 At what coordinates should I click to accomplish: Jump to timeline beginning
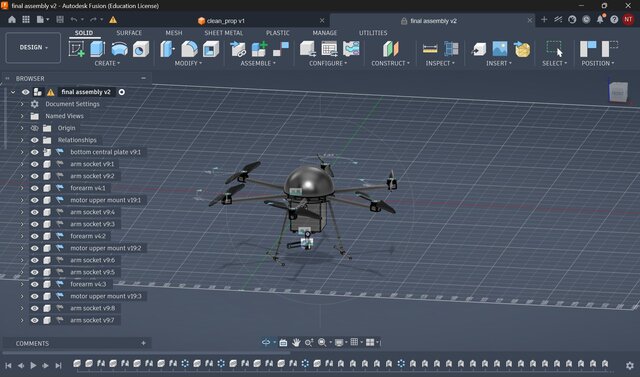[8, 366]
